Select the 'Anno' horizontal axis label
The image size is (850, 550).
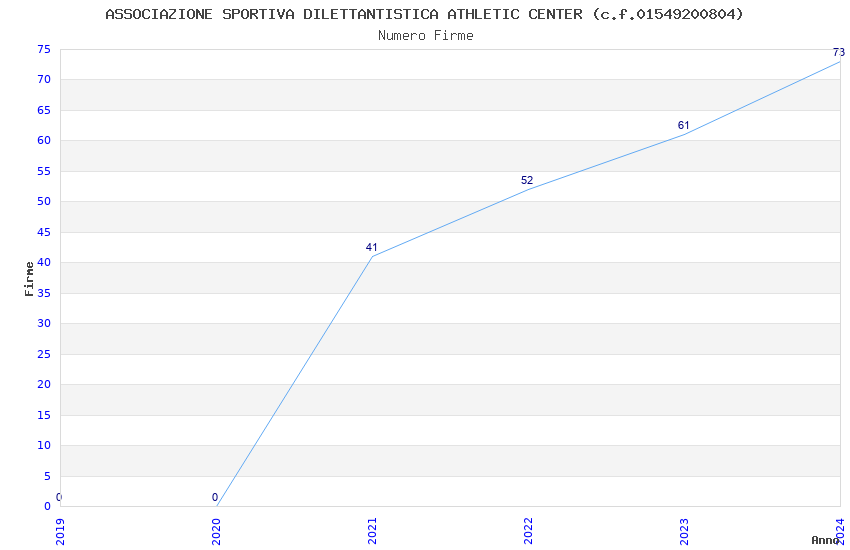(x=824, y=540)
